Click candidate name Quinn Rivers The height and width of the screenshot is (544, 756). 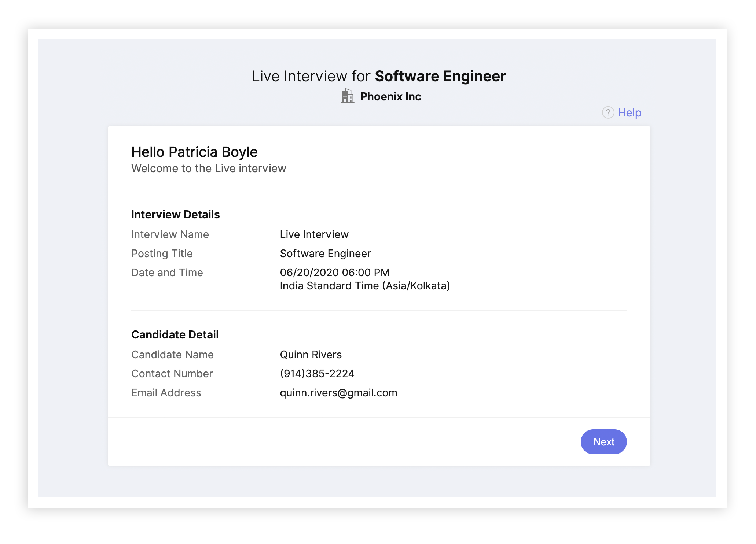click(311, 355)
